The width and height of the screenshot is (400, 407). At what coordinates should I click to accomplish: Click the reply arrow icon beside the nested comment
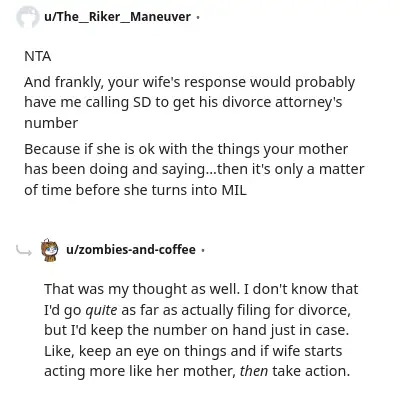click(24, 250)
